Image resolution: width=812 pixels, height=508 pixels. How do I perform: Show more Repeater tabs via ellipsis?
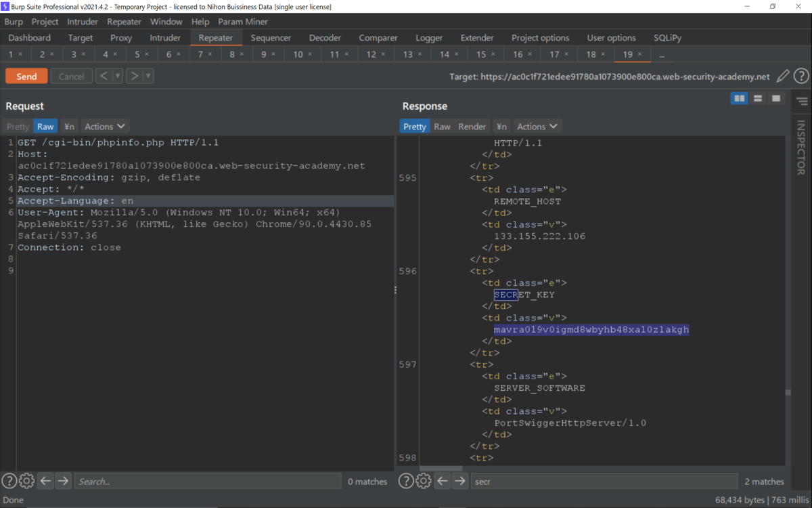coord(661,54)
